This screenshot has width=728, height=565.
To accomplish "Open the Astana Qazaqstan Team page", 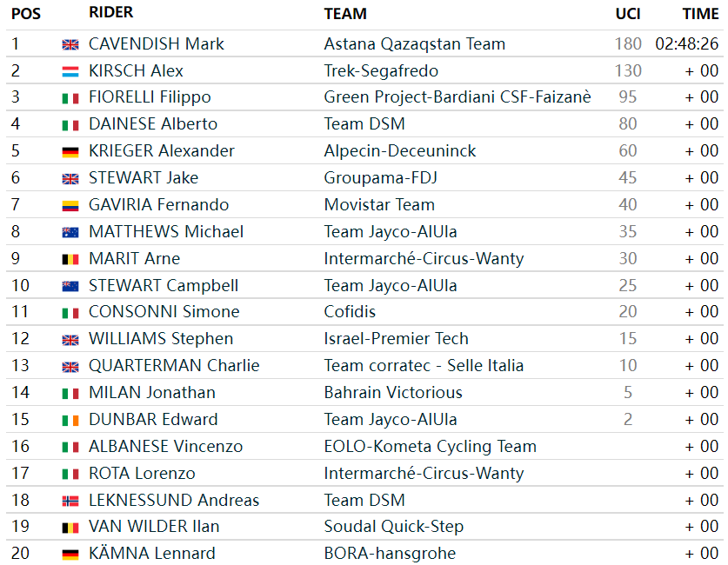I will (414, 43).
